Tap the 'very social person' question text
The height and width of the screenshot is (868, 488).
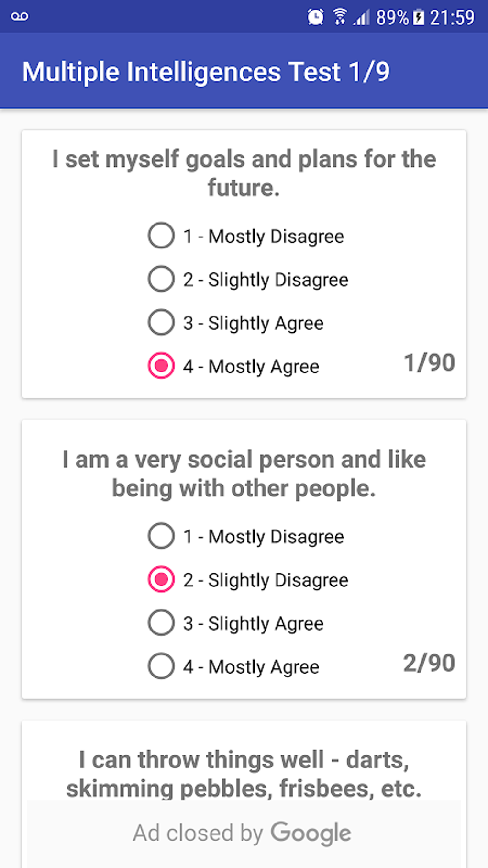coord(244,473)
